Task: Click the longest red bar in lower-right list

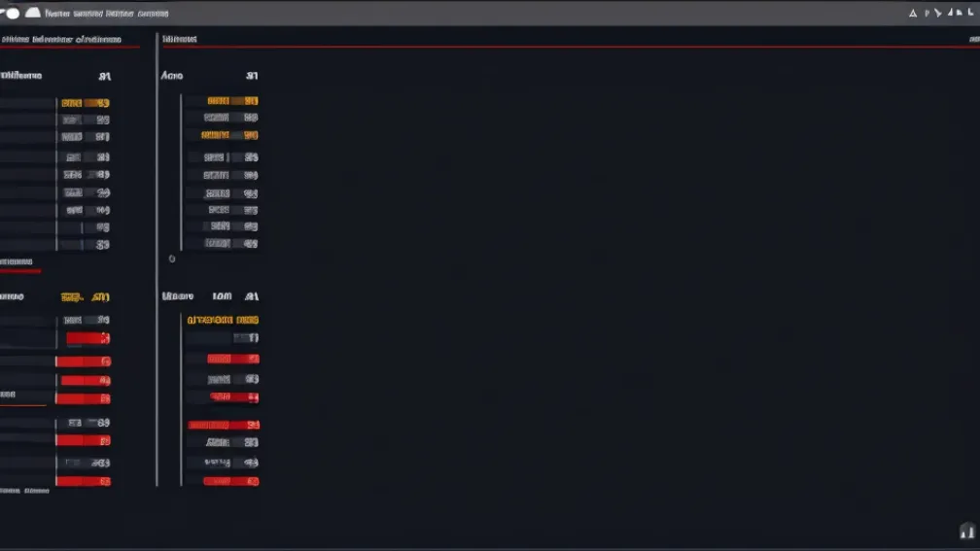Action: click(x=224, y=425)
